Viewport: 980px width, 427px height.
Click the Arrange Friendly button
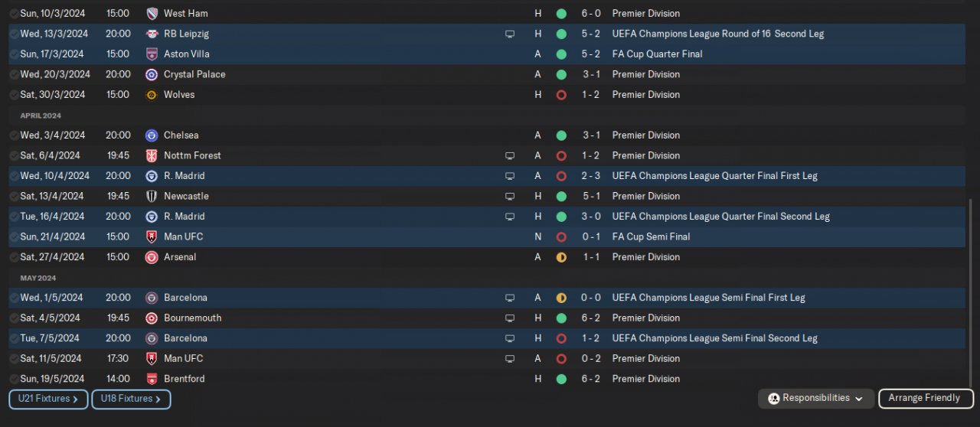pos(926,399)
